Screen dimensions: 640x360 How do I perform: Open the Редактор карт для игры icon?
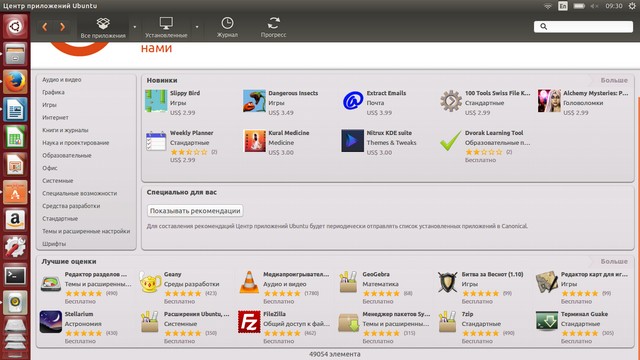point(547,282)
